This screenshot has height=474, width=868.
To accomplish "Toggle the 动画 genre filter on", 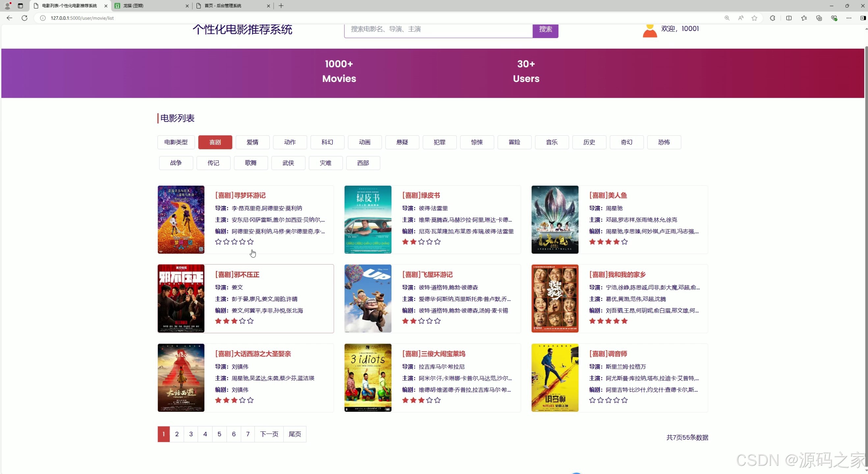I will [364, 142].
